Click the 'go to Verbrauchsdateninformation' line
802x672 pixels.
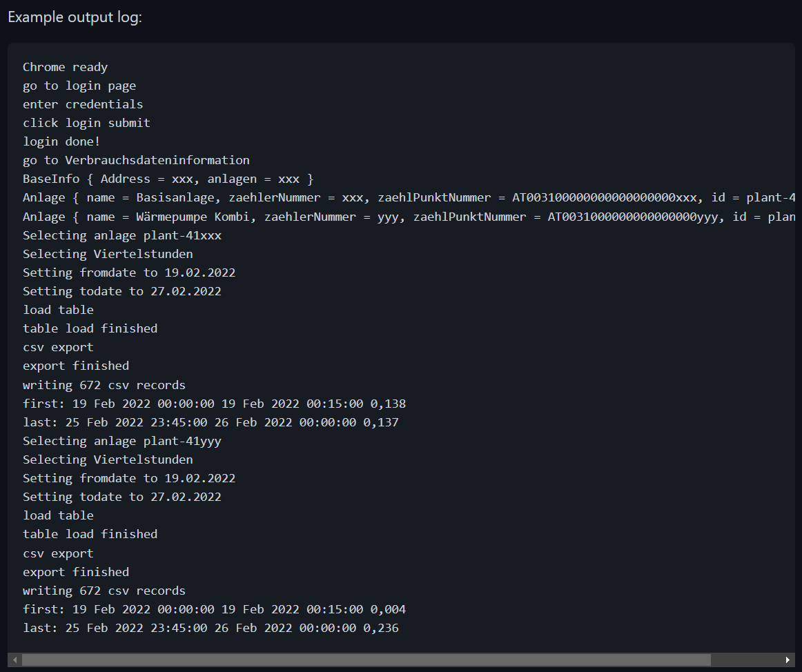point(136,160)
